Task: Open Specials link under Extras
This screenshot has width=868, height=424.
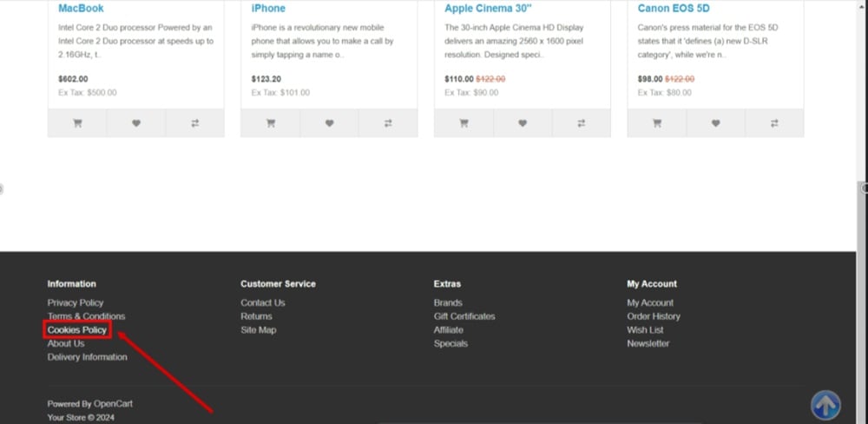Action: tap(450, 344)
